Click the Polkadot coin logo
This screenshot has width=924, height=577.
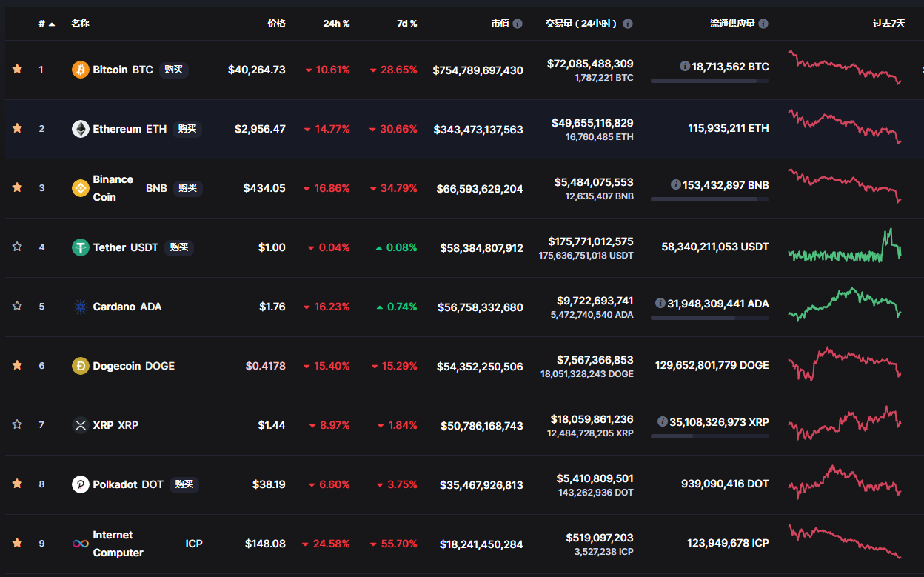pos(80,484)
